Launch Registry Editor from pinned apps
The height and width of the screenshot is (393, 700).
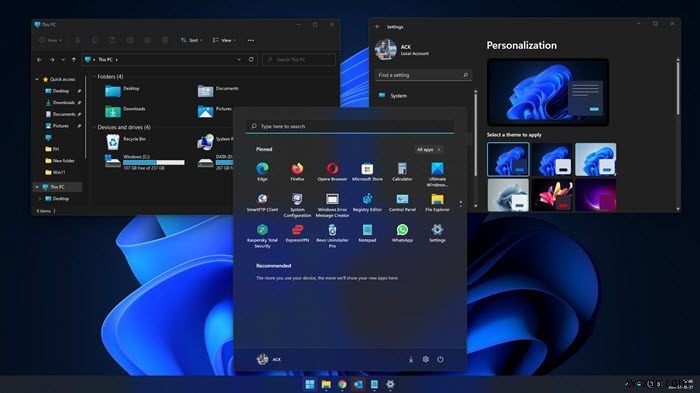coord(367,202)
